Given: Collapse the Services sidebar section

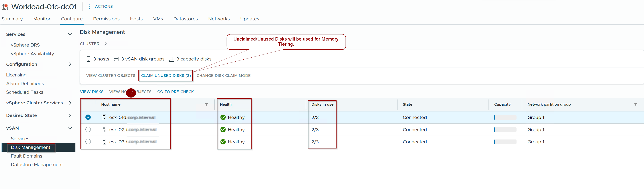Looking at the screenshot, I should 70,35.
